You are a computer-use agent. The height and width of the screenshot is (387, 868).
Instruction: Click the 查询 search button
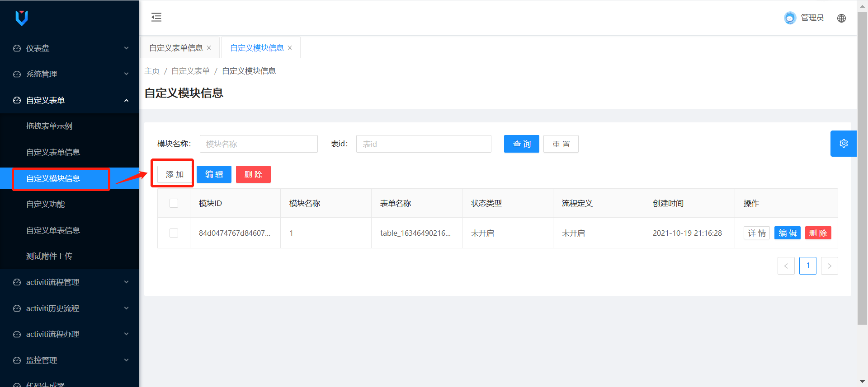[522, 144]
